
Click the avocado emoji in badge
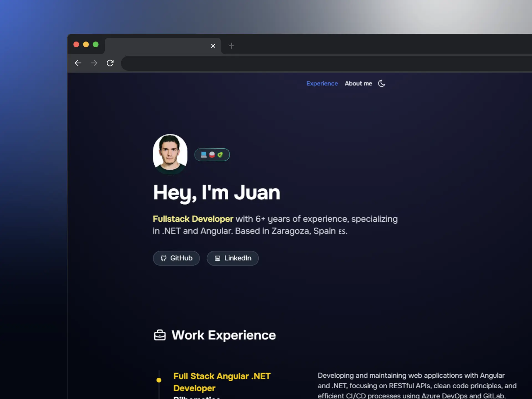[220, 155]
